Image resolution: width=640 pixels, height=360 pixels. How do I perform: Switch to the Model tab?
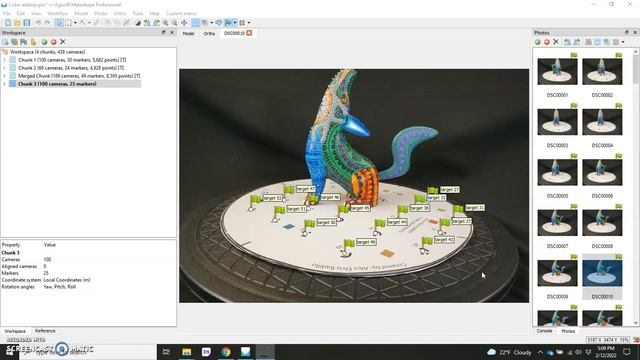pyautogui.click(x=188, y=33)
